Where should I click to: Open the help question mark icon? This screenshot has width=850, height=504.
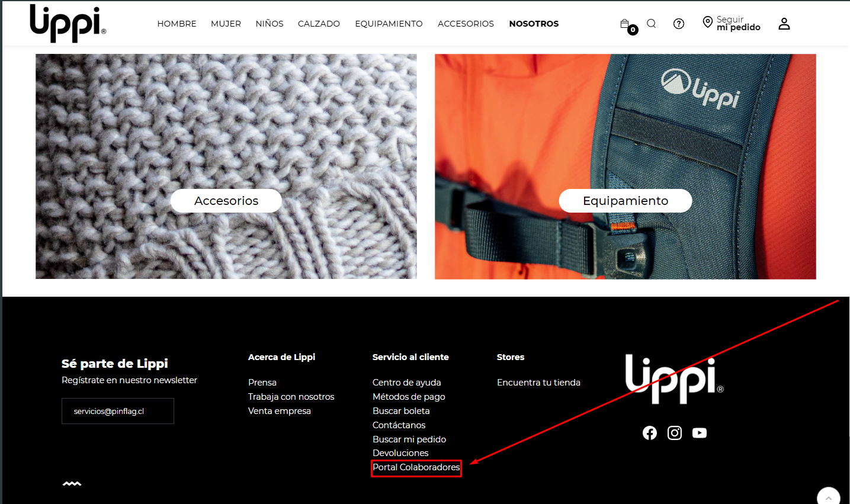click(679, 24)
